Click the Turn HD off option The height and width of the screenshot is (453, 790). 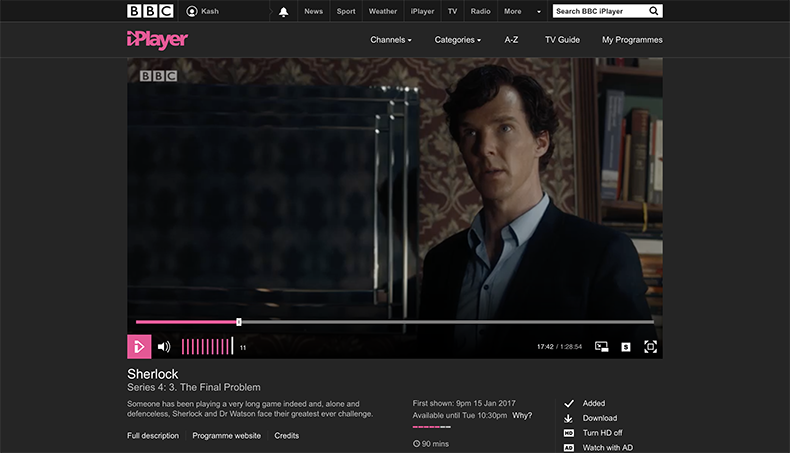click(603, 433)
